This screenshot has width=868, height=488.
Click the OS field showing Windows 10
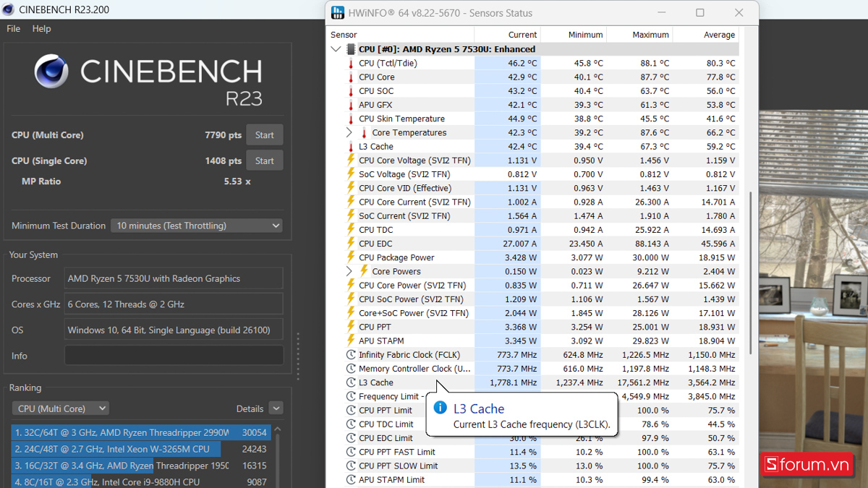pos(174,330)
